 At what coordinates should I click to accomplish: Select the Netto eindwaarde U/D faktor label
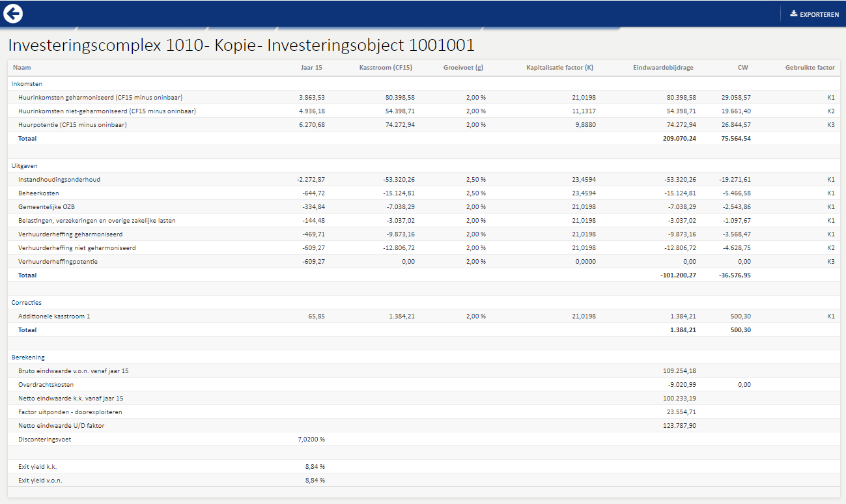pos(61,425)
